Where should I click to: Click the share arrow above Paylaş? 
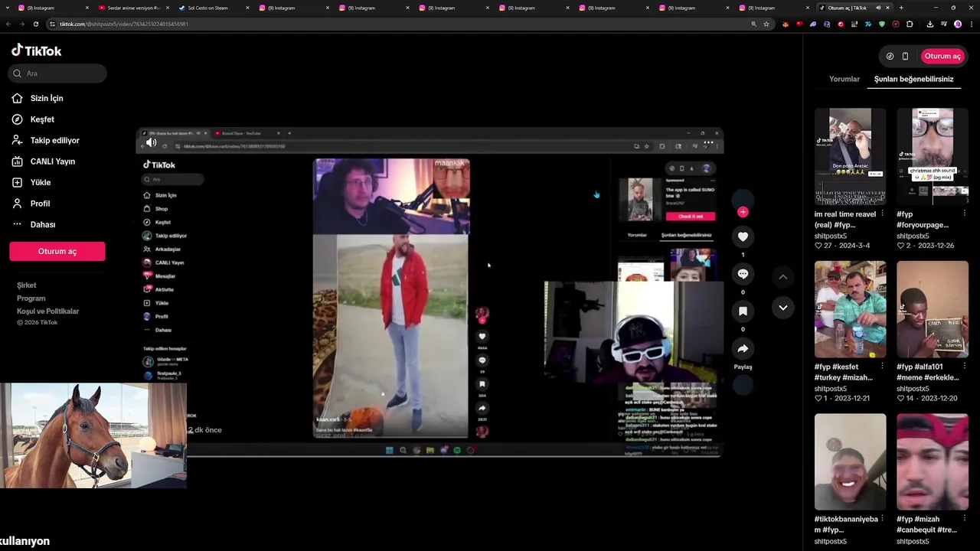click(x=743, y=349)
